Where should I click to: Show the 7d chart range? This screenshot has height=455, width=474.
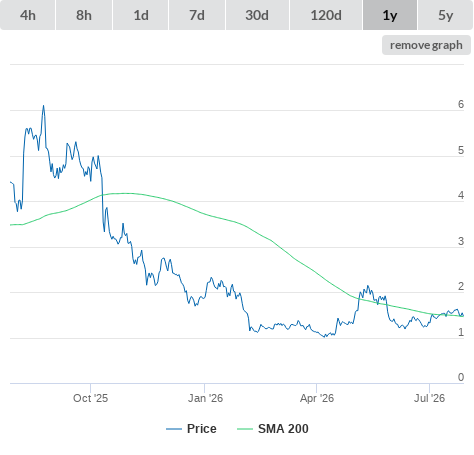click(197, 15)
